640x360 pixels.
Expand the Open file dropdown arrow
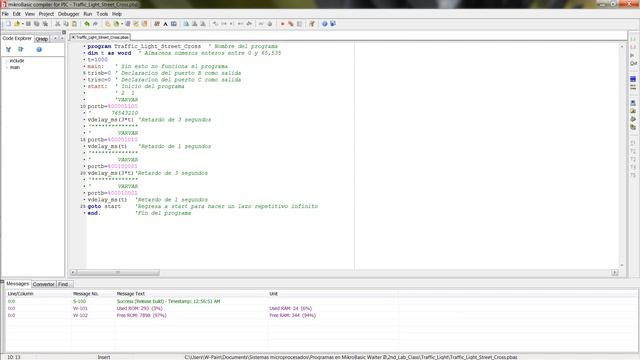[22, 24]
